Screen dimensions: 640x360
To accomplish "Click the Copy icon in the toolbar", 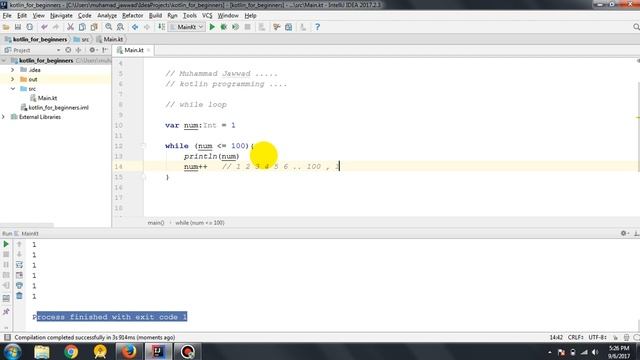I will tap(82, 27).
